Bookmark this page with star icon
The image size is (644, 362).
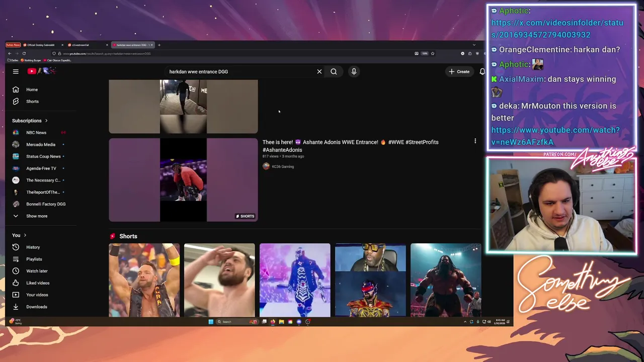tap(432, 53)
